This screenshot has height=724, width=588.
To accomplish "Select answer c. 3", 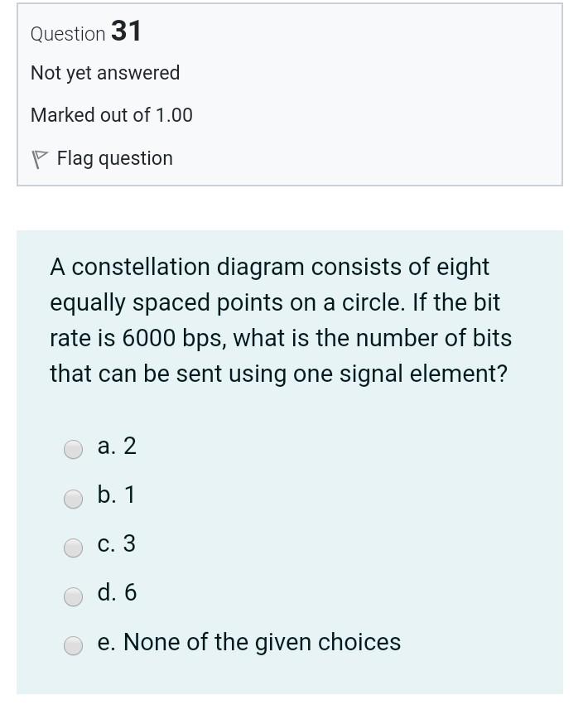I will 74,548.
